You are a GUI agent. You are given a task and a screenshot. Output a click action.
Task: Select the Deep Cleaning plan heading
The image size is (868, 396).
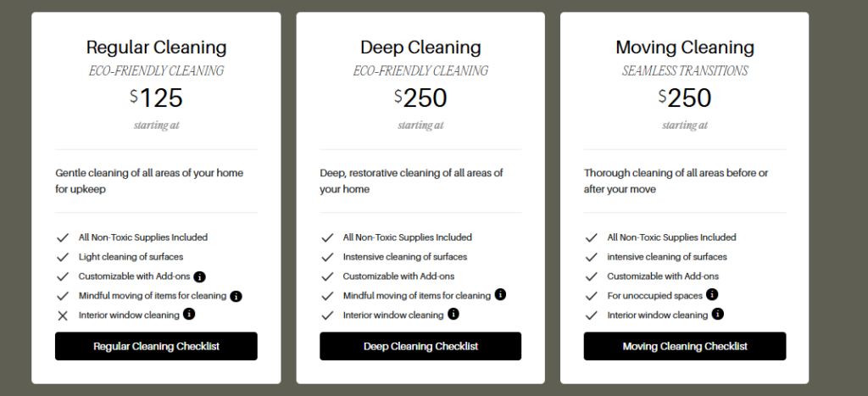click(420, 47)
